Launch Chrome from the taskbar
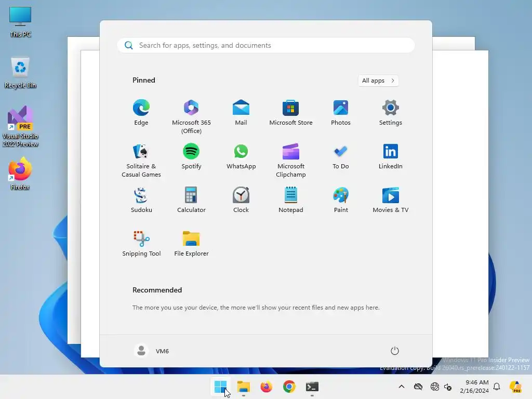532x399 pixels. point(289,387)
